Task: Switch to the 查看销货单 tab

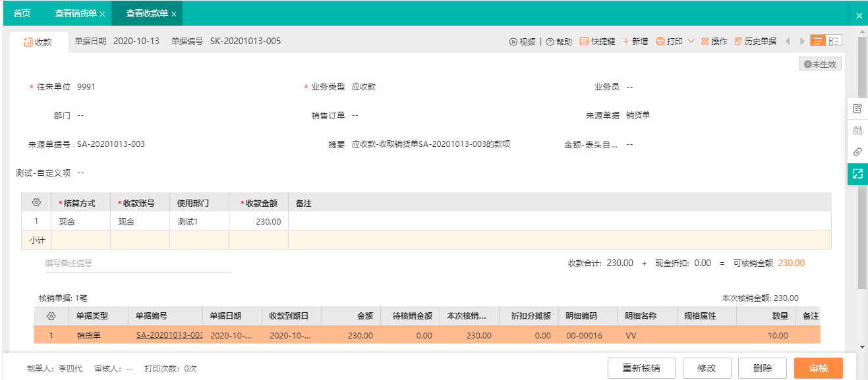Action: (x=76, y=13)
